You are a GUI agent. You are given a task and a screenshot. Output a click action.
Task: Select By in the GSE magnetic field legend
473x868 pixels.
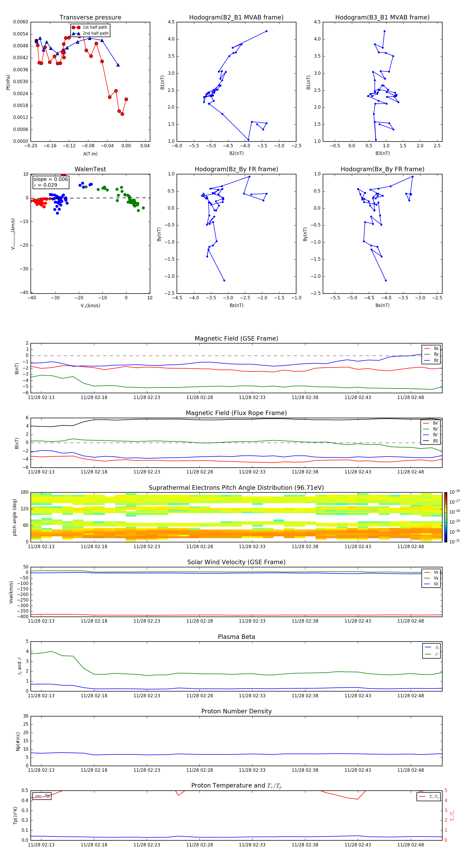(431, 354)
